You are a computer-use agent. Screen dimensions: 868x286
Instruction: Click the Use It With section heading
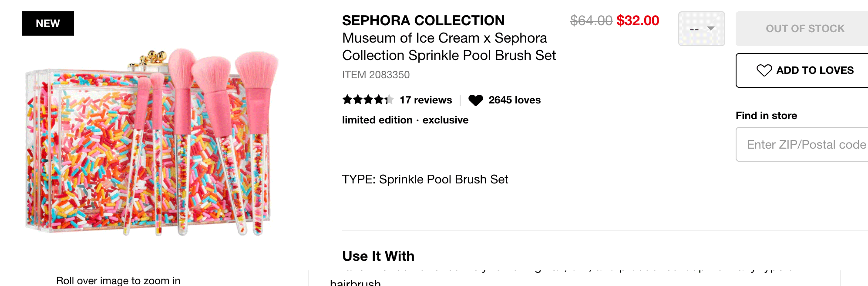coord(378,256)
